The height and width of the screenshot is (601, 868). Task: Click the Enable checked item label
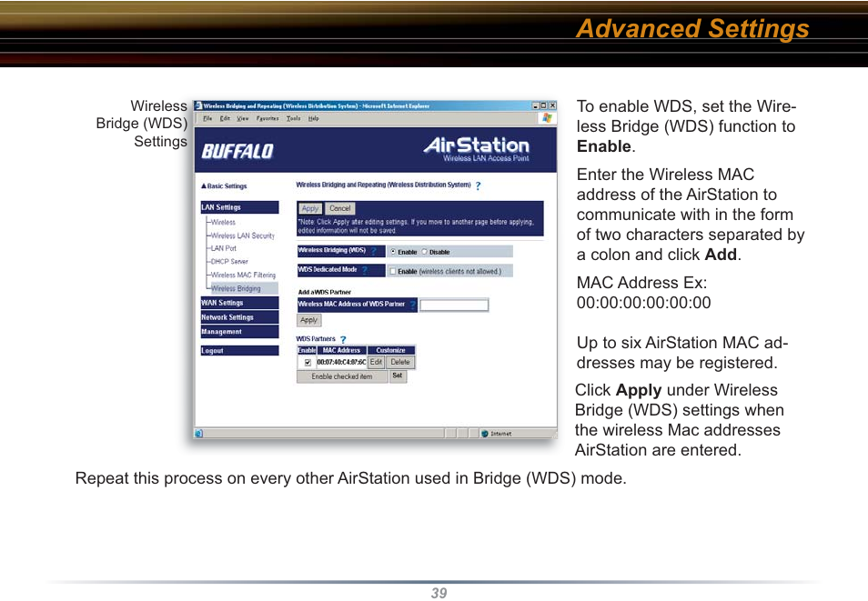click(342, 376)
